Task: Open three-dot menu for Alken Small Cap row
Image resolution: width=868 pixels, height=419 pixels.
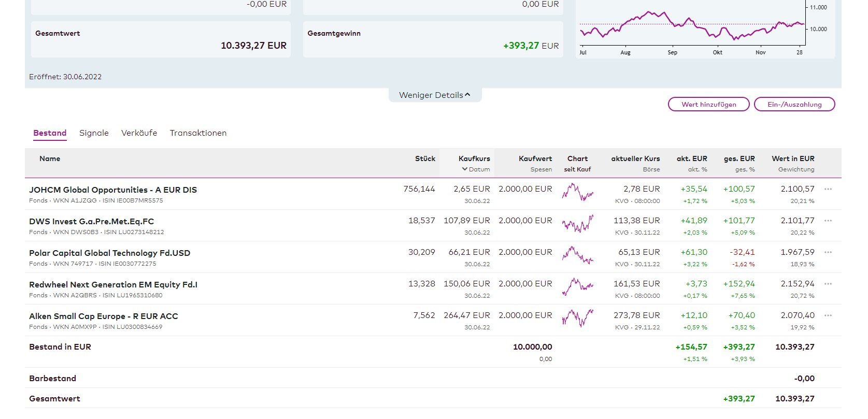Action: click(x=828, y=315)
